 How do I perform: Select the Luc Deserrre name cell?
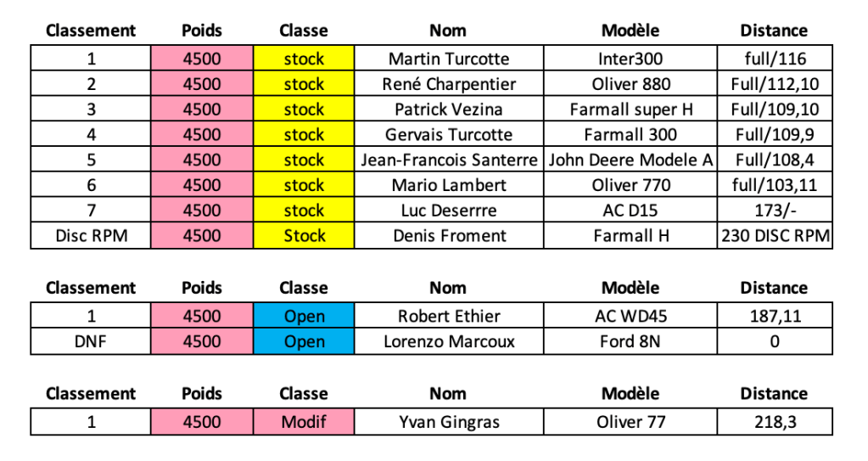click(x=449, y=211)
